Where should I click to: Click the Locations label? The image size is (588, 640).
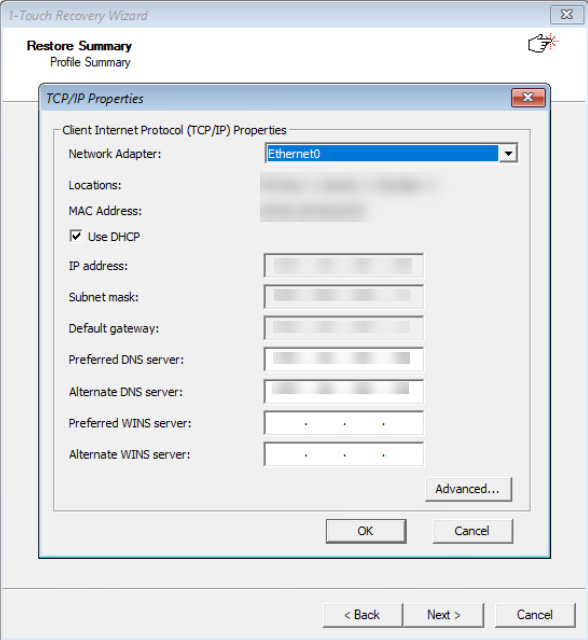pos(95,185)
